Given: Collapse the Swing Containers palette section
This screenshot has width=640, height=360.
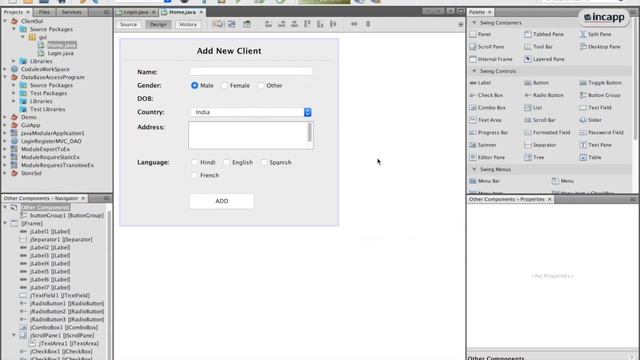Looking at the screenshot, I should click(x=474, y=23).
